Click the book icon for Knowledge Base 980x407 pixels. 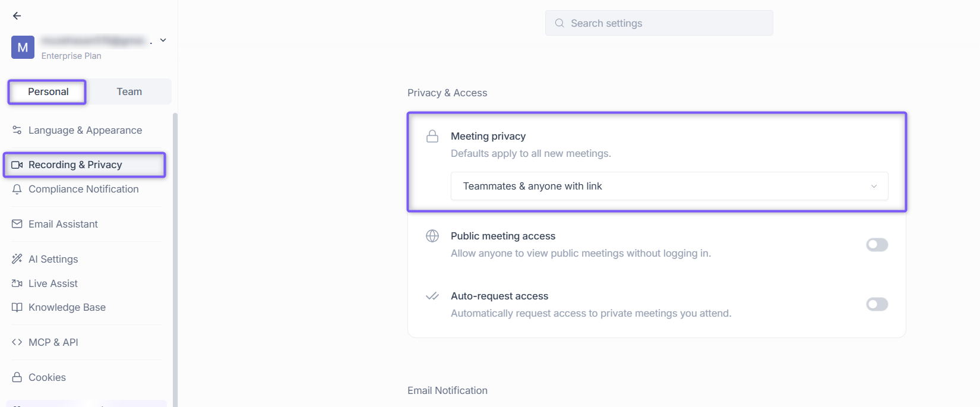[17, 307]
